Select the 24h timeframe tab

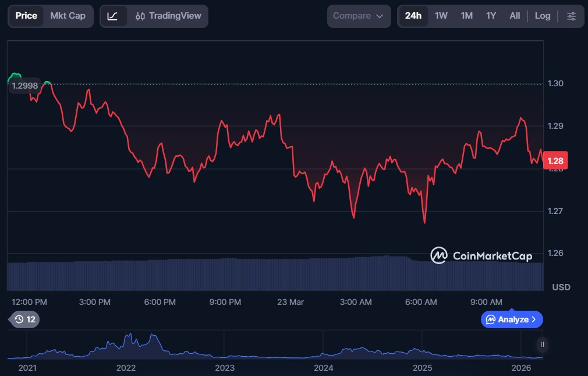coord(413,16)
